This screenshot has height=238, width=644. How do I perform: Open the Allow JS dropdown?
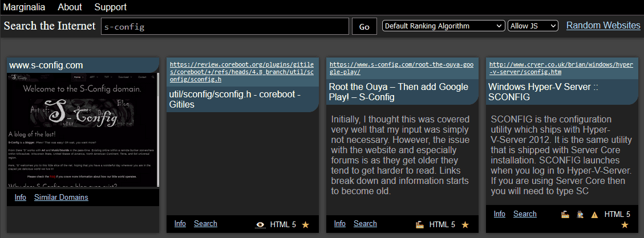tap(533, 26)
